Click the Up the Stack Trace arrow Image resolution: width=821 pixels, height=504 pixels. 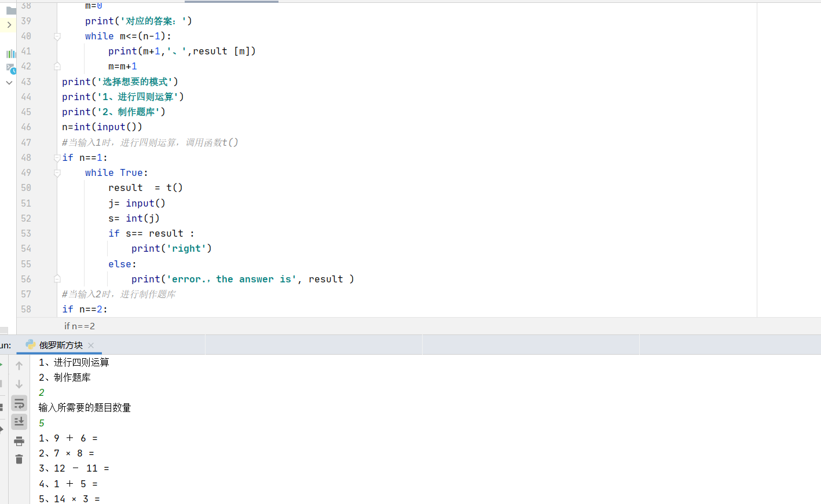click(x=19, y=366)
